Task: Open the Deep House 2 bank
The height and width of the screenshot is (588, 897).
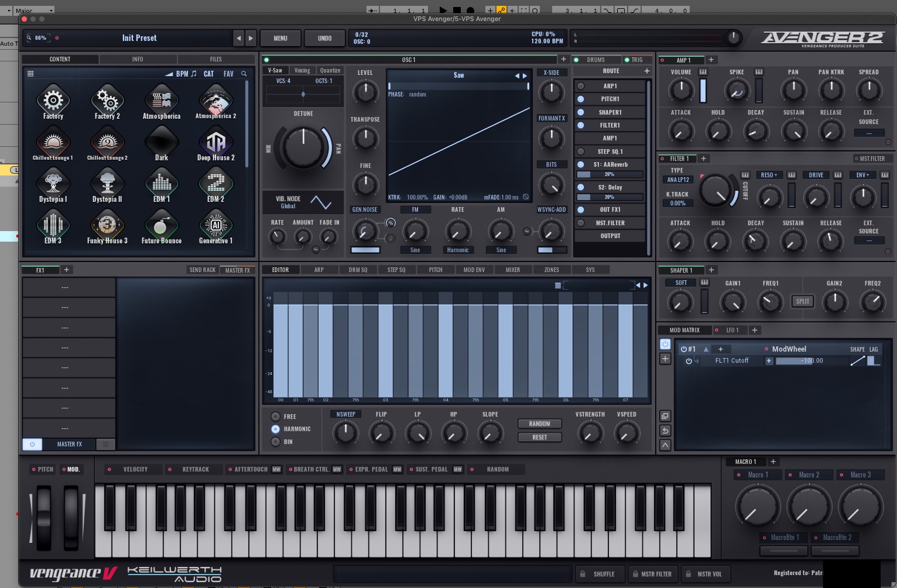Action: click(x=216, y=142)
